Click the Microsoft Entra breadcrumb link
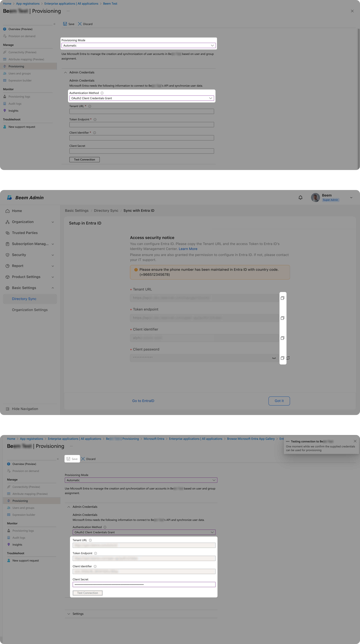The image size is (360, 644). pos(154,439)
